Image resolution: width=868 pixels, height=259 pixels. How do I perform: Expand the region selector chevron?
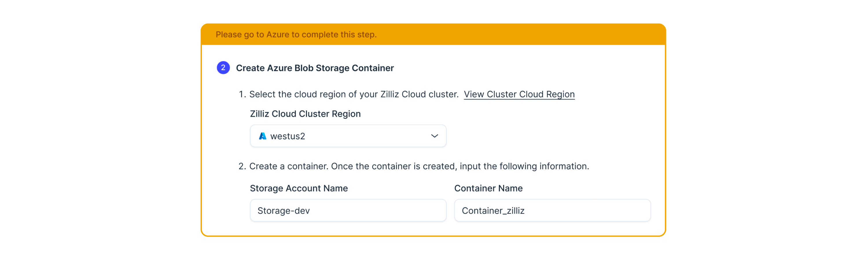434,136
